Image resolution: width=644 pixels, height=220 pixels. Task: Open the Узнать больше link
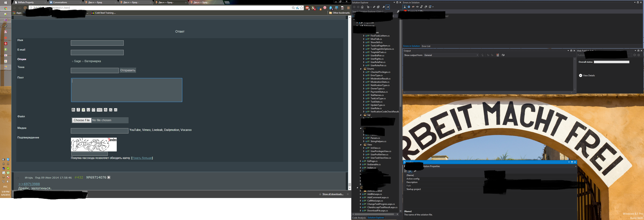click(142, 158)
